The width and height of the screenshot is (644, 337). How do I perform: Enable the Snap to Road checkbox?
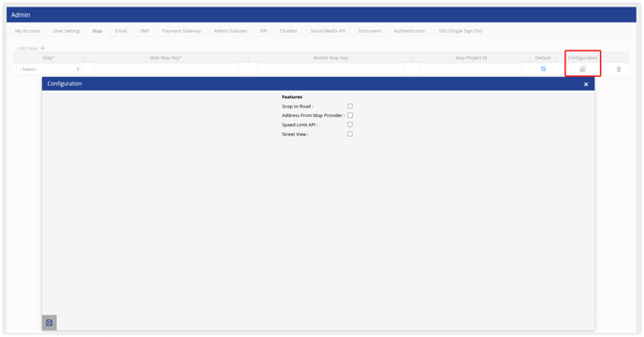click(350, 106)
